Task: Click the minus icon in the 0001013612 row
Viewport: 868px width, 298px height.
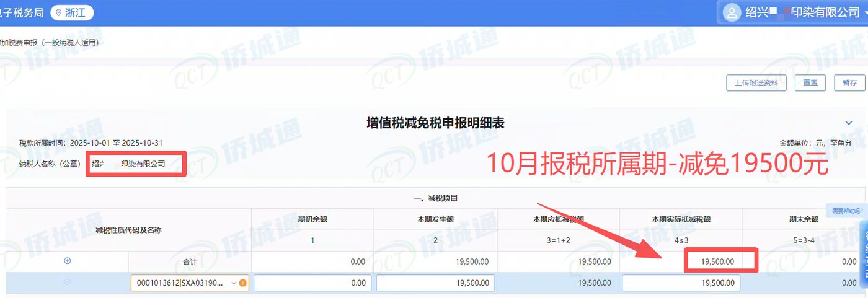Action: coord(68,283)
